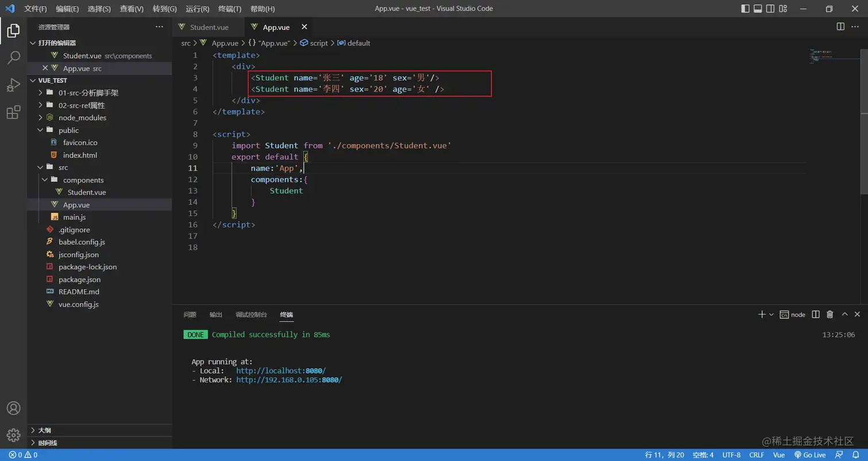Open the Manage gear icon
Screen dimensions: 868x461
coord(13,435)
